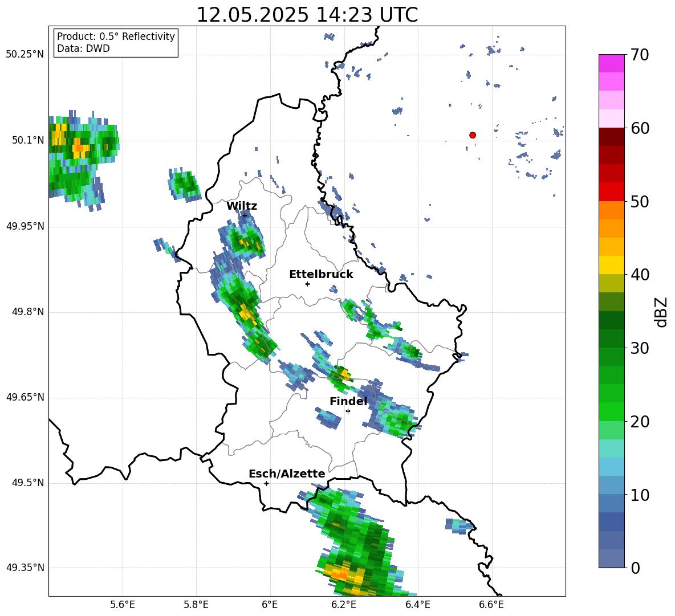
Task: Click the 5.8°E longitude label
Action: point(196,605)
